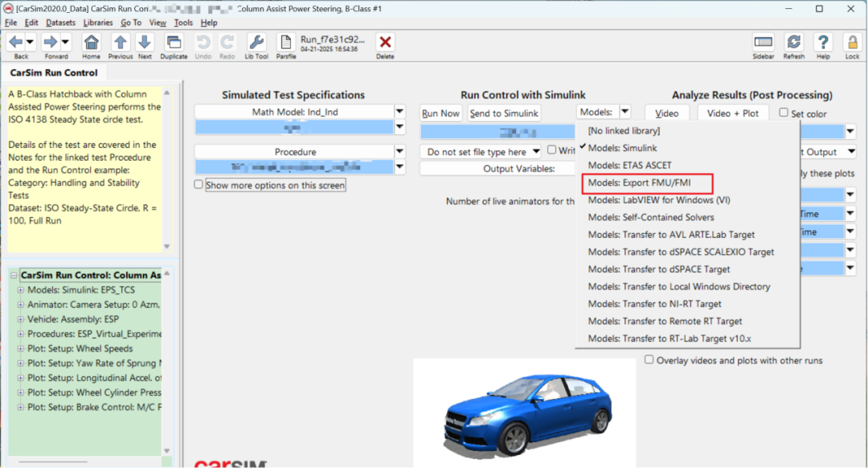Go to Previous dataset icon

click(120, 42)
